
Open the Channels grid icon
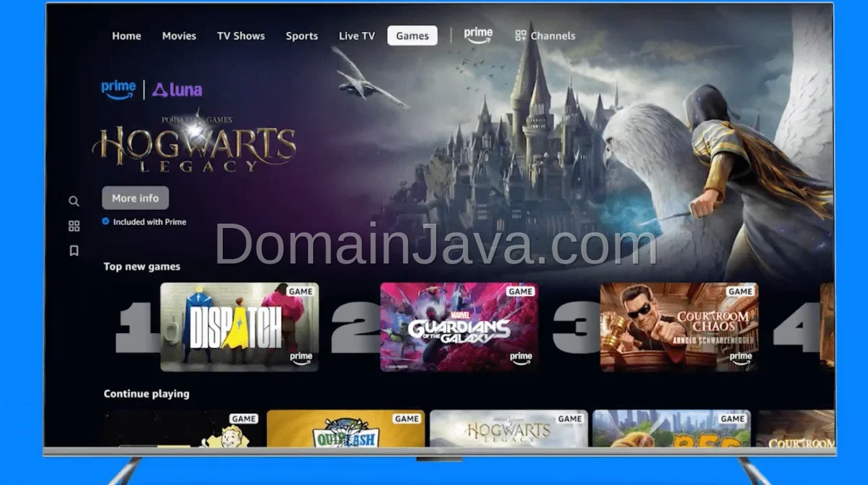pyautogui.click(x=520, y=35)
